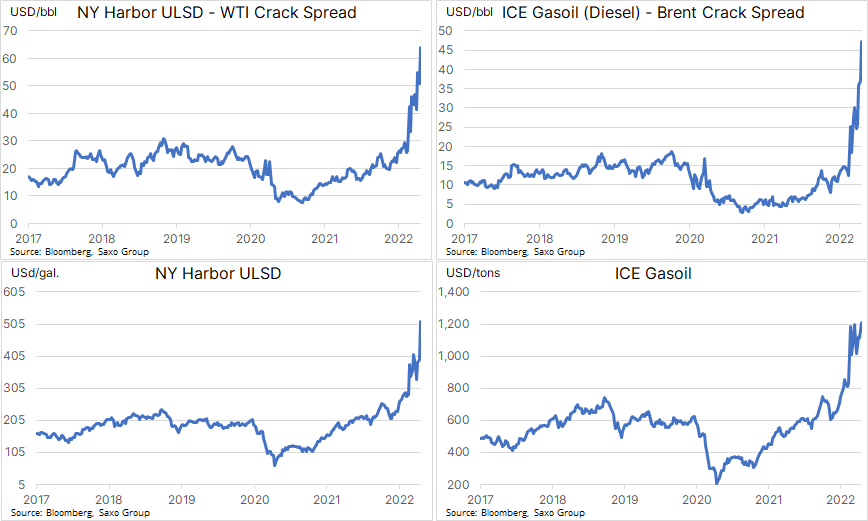Click the Source: Bloomberg, Saxo Group text under the ICE Gasoil chart
This screenshot has width=868, height=521.
(515, 513)
